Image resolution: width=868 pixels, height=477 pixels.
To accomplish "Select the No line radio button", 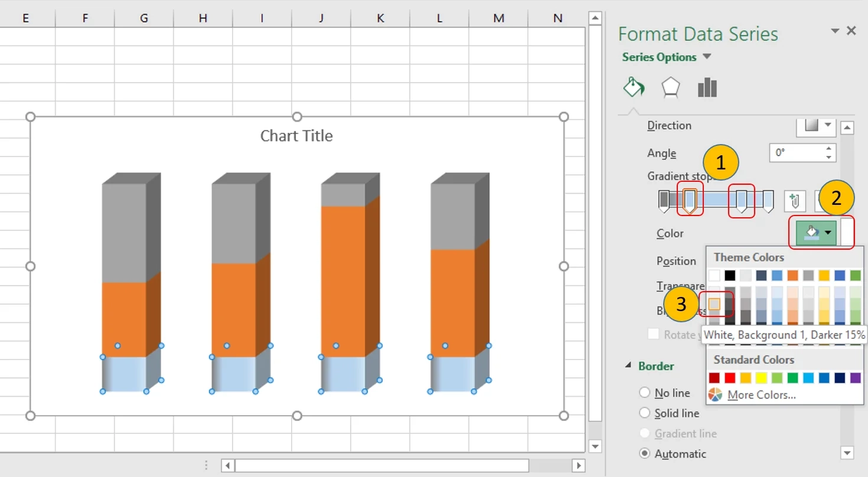I will click(x=645, y=392).
